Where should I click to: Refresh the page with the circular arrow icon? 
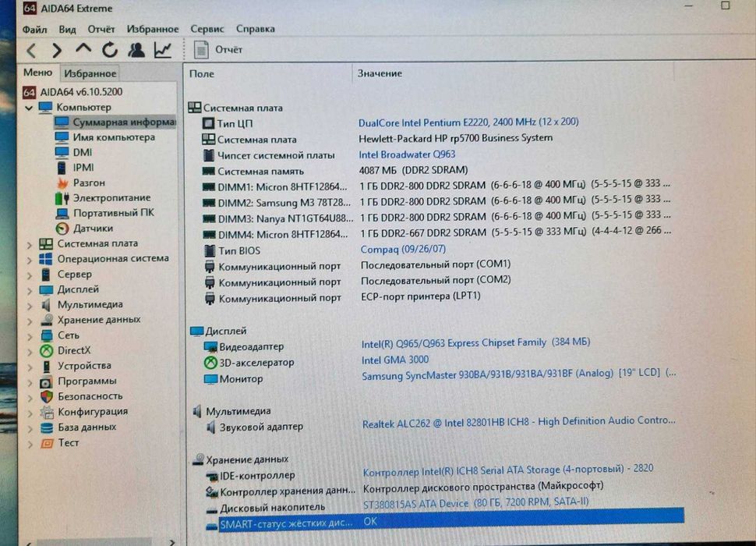coord(110,49)
